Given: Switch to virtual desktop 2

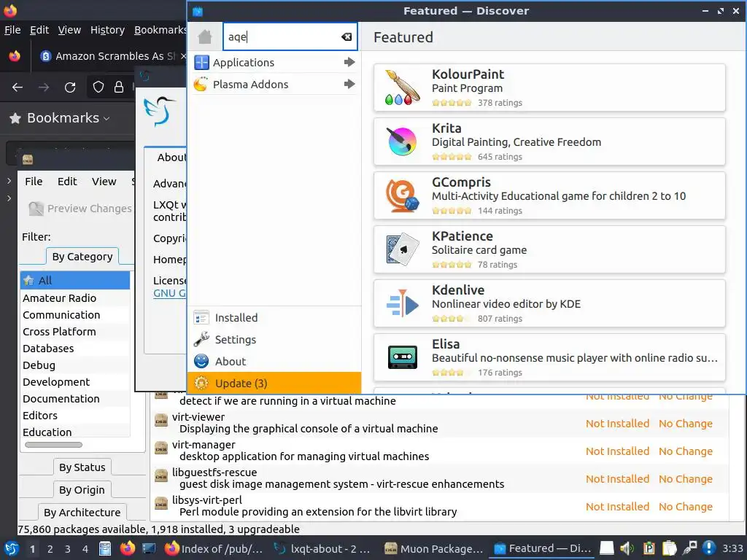Looking at the screenshot, I should click(x=50, y=549).
